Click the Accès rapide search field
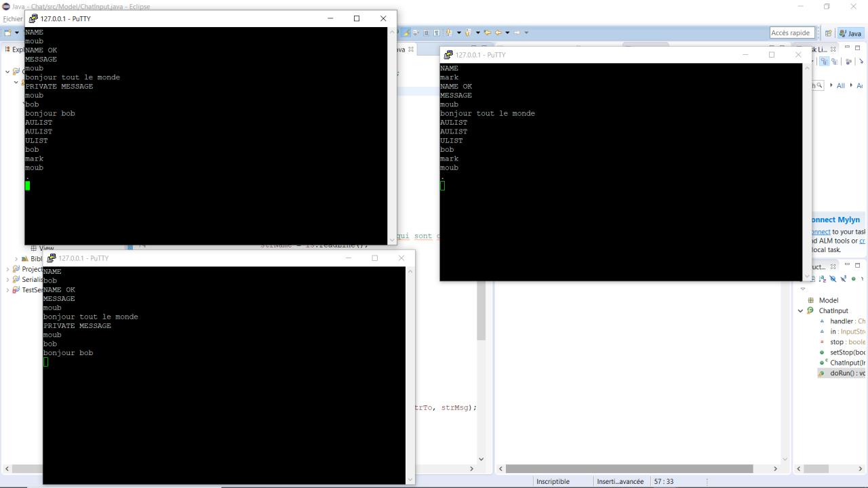 (x=791, y=33)
